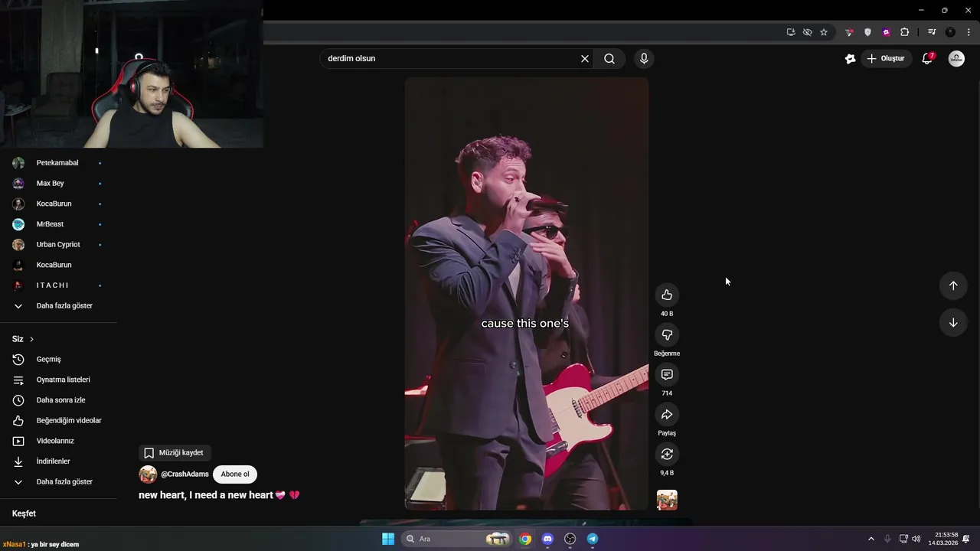
Task: Bookmark this page with the star icon
Action: pyautogui.click(x=824, y=32)
